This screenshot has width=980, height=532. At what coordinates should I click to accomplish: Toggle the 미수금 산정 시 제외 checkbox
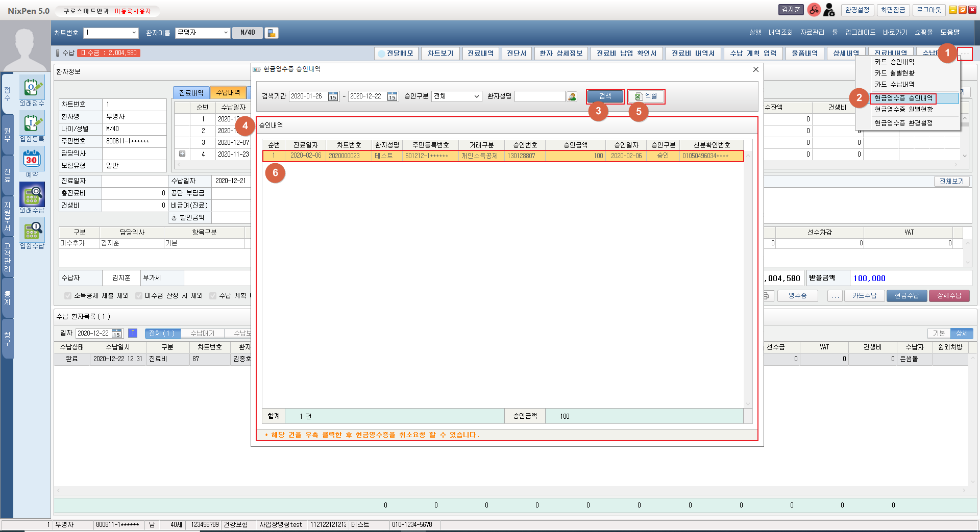[x=139, y=296]
